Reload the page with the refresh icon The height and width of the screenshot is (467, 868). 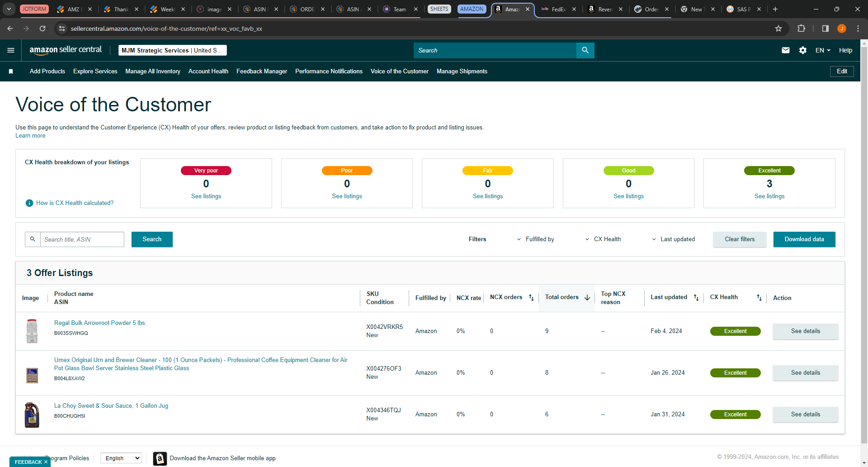42,29
